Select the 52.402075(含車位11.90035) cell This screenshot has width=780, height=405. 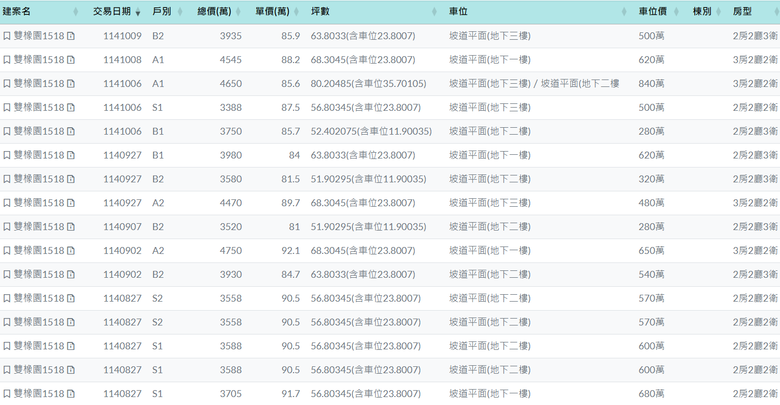[371, 131]
